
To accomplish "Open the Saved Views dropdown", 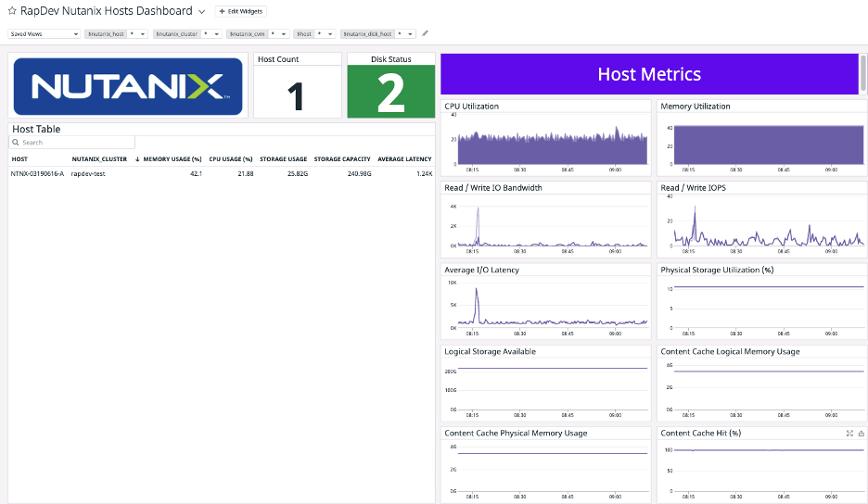I will click(x=45, y=33).
